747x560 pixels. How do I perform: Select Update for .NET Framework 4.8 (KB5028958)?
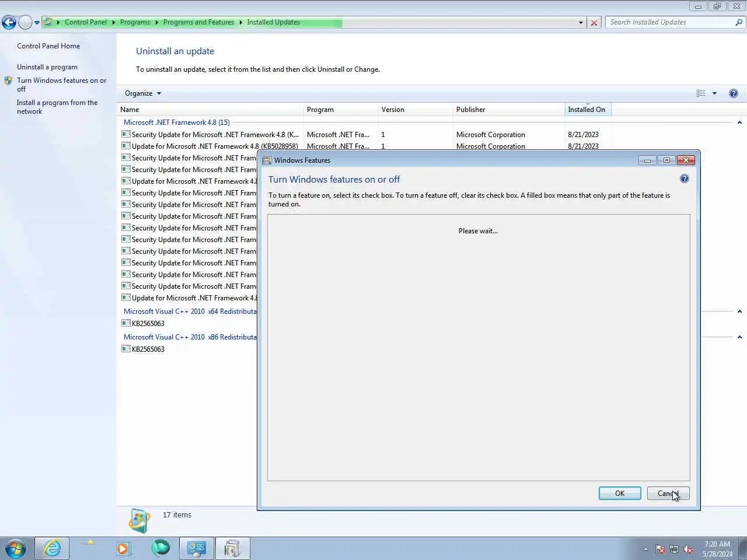click(x=214, y=146)
